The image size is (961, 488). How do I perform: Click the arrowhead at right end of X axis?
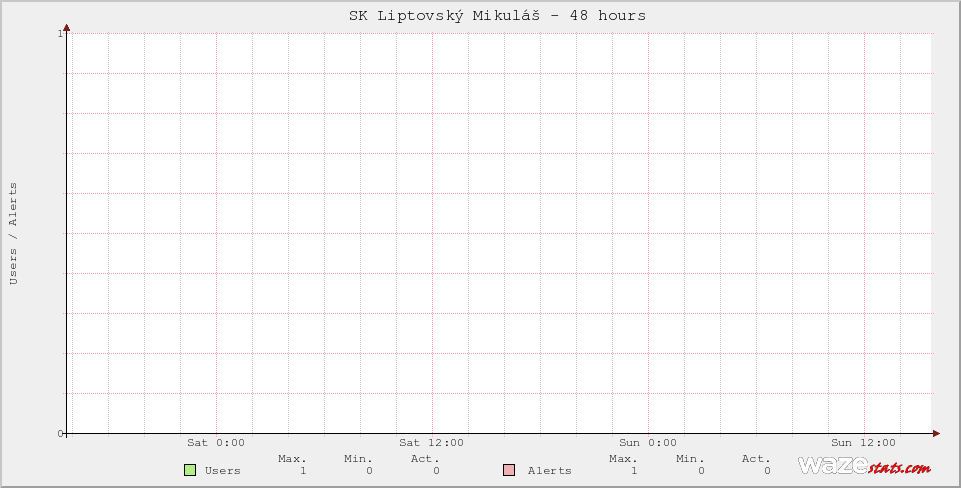pos(936,434)
